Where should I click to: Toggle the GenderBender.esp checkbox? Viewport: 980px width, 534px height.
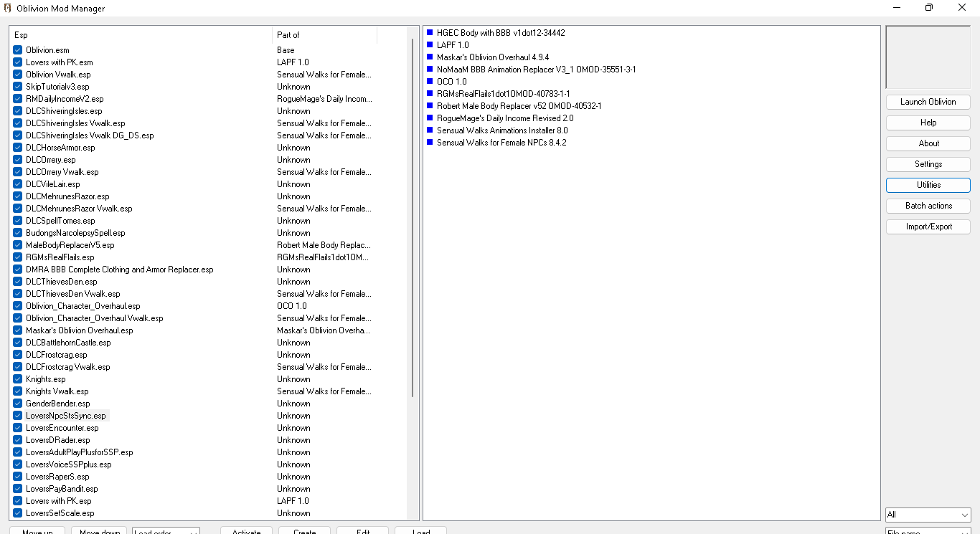18,404
